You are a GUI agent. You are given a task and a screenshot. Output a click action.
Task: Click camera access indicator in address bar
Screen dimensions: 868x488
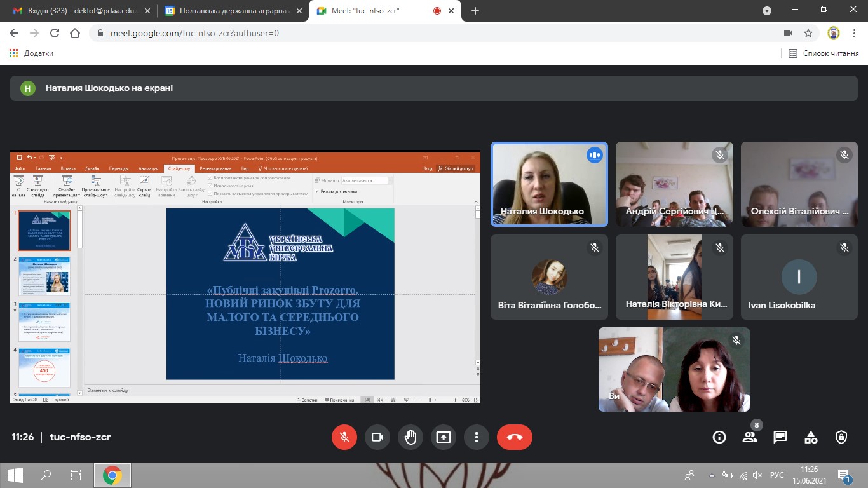[788, 33]
